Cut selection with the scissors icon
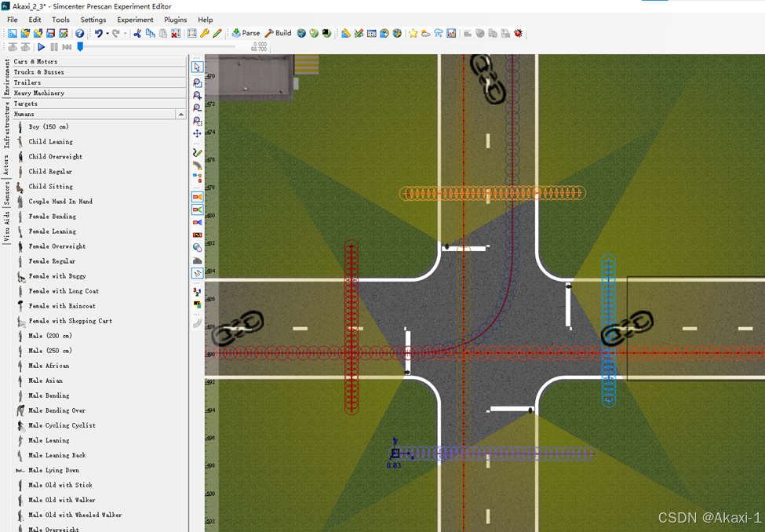The width and height of the screenshot is (765, 532). (x=137, y=33)
